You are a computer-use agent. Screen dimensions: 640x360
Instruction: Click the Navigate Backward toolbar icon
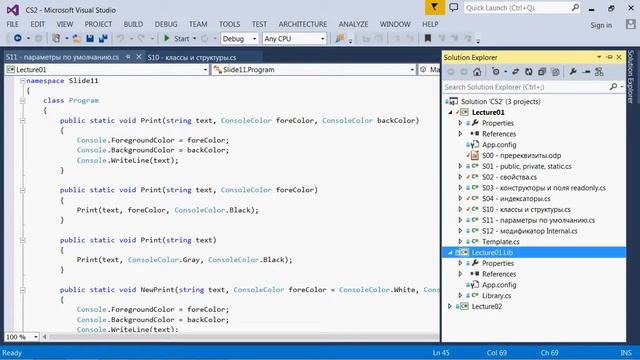18,38
